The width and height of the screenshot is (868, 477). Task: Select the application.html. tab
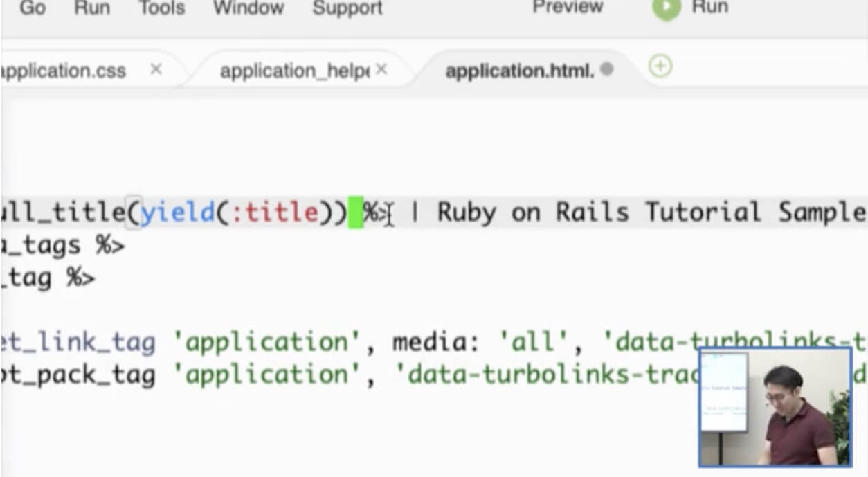click(520, 71)
